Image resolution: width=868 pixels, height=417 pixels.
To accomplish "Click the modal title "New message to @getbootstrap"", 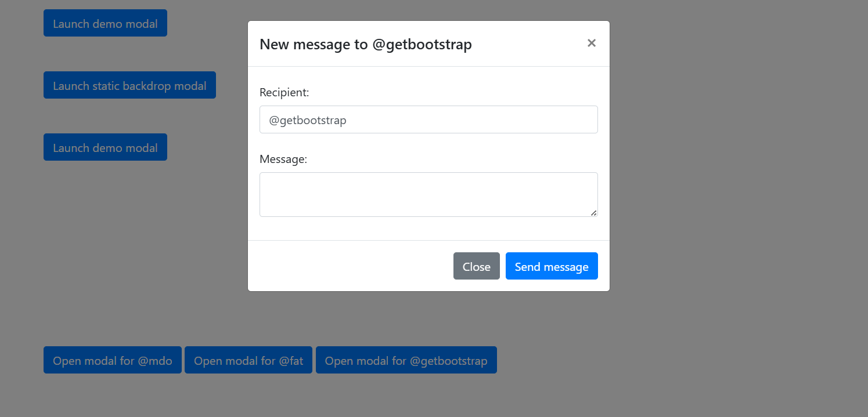I will 366,44.
